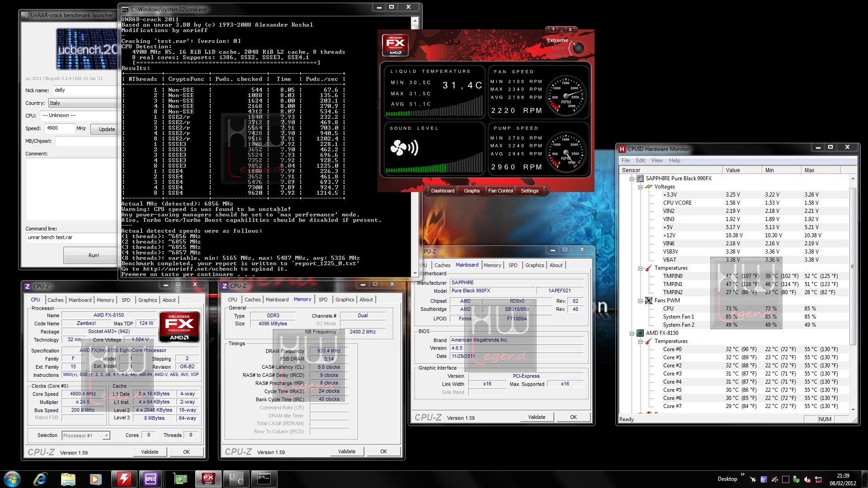The height and width of the screenshot is (488, 868).
Task: Open Internet Explorer from the taskbar
Action: [40, 479]
